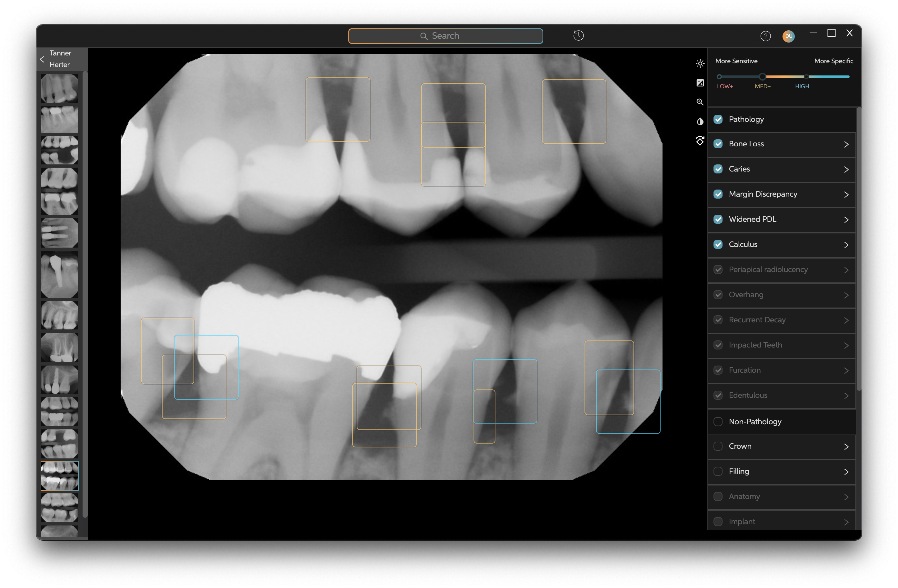The width and height of the screenshot is (898, 588).
Task: Uncheck the Caries checkbox
Action: (x=718, y=169)
